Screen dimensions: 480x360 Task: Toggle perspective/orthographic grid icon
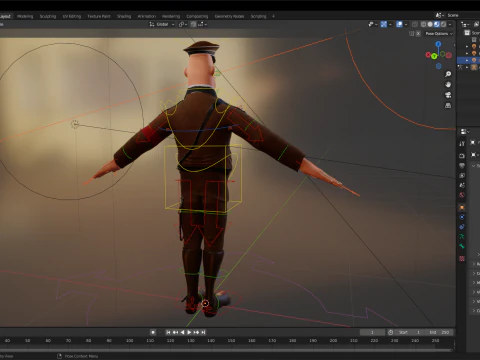(448, 106)
